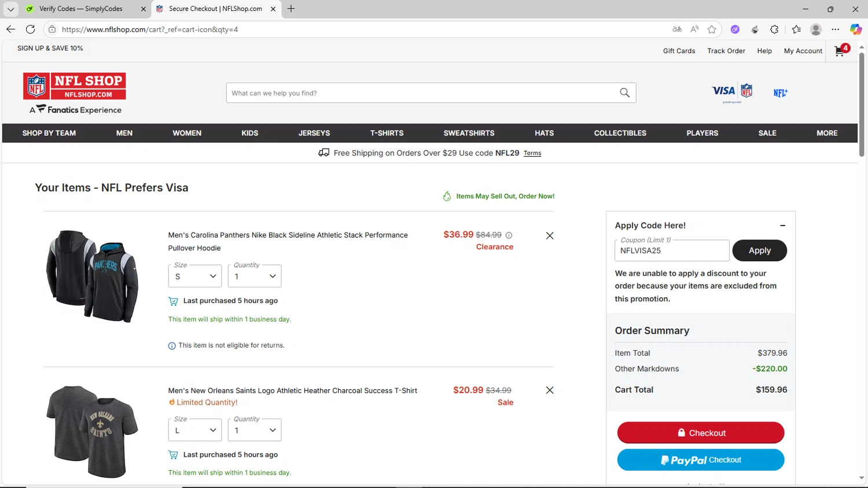Click the browser address bar URL
The width and height of the screenshot is (868, 488).
tap(150, 29)
